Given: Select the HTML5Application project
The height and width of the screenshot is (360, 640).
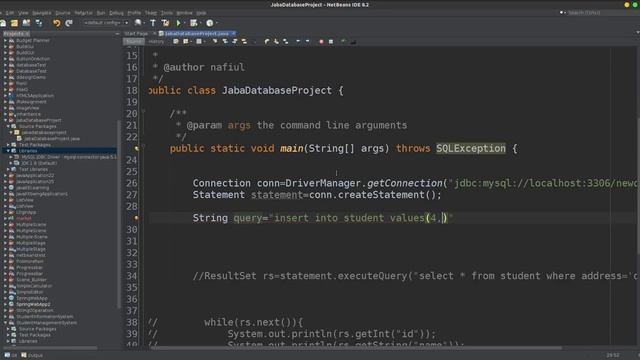Looking at the screenshot, I should click(x=35, y=96).
